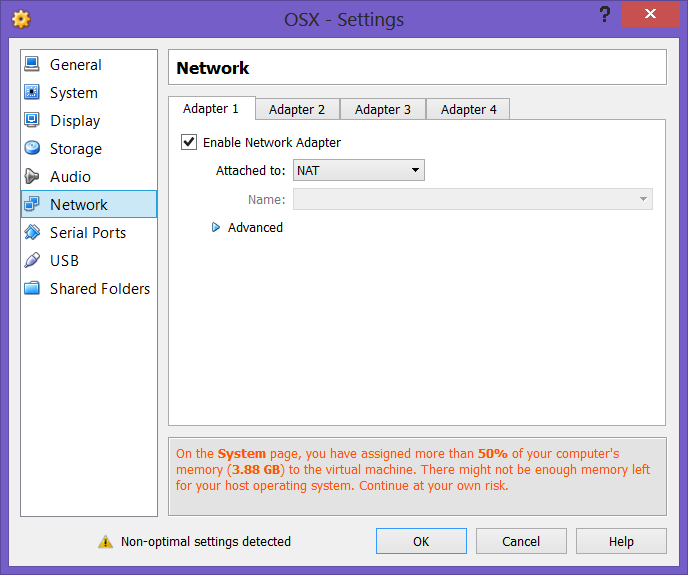The height and width of the screenshot is (575, 688).
Task: Uncheck Enable Network Adapter checkbox
Action: pyautogui.click(x=189, y=142)
